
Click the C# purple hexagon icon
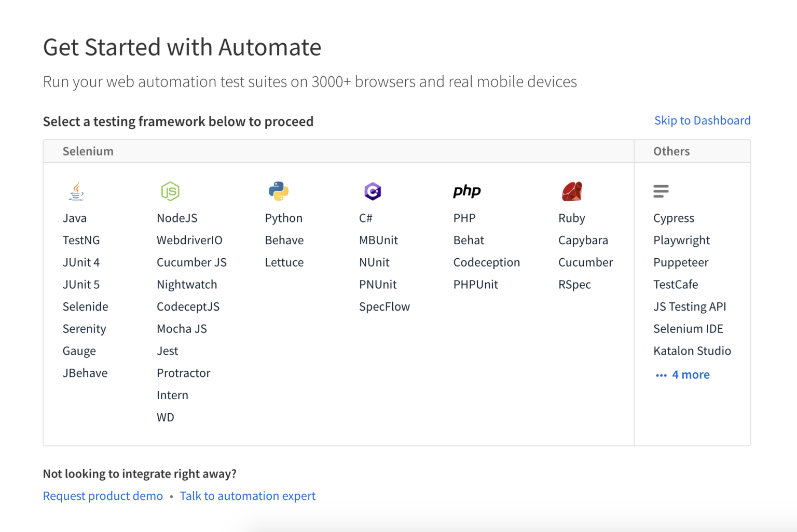click(373, 191)
